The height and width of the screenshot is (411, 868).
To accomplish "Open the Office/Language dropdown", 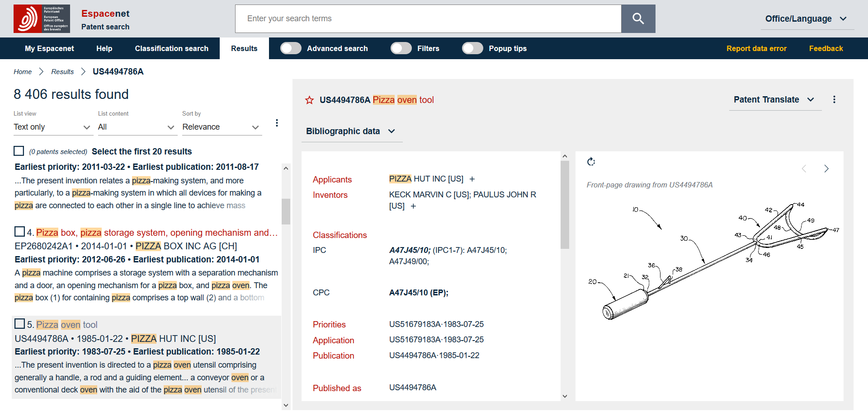I will (807, 19).
